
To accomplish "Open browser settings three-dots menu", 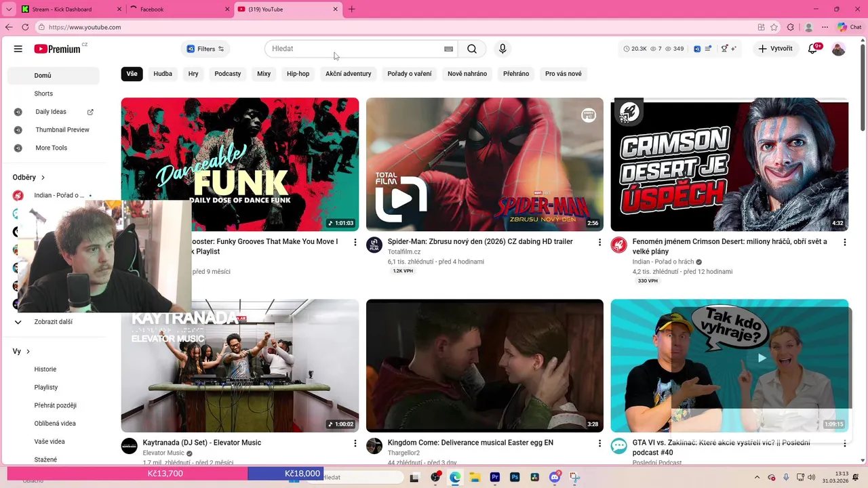I will (825, 27).
